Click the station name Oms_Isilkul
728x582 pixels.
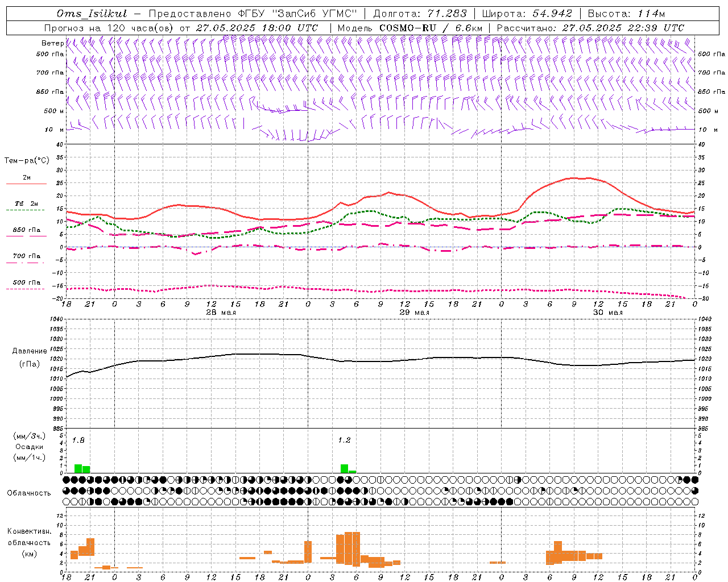[x=92, y=14]
